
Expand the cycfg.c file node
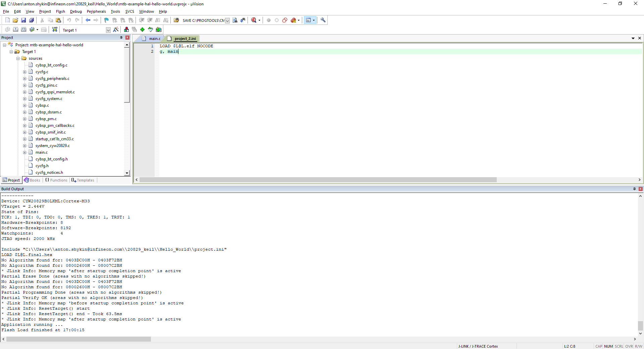pyautogui.click(x=25, y=72)
